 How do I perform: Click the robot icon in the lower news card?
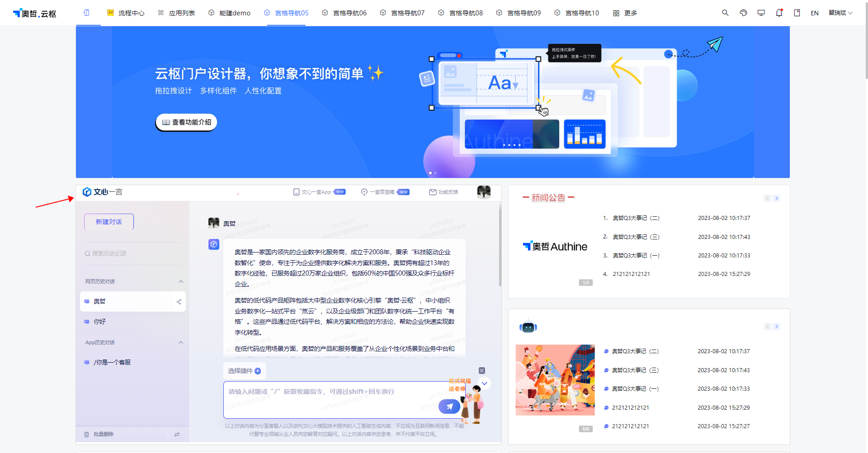click(x=528, y=327)
